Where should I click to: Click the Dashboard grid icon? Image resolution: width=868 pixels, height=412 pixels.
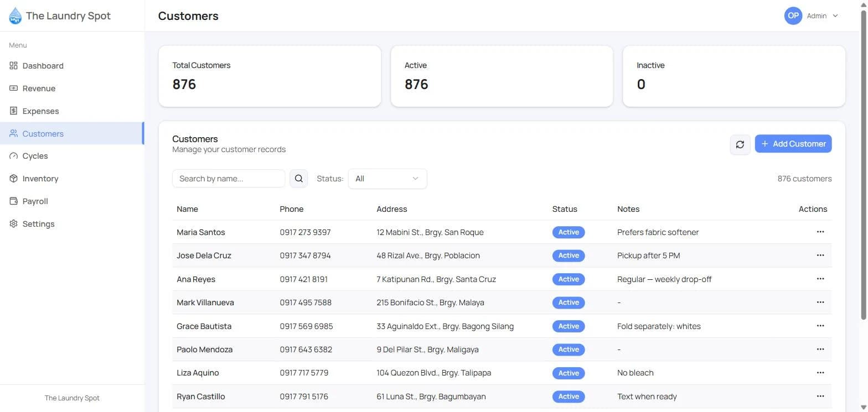tap(14, 66)
